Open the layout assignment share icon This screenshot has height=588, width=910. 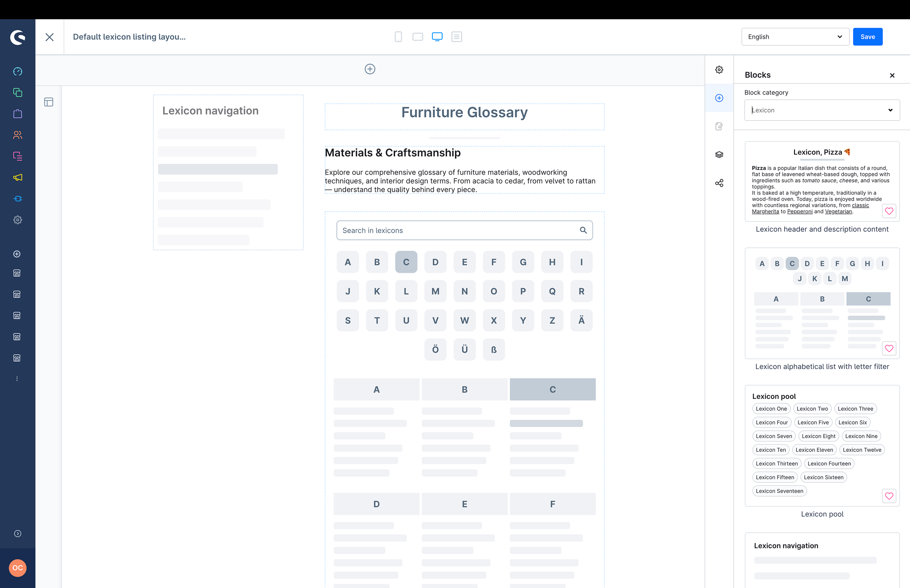(x=719, y=183)
